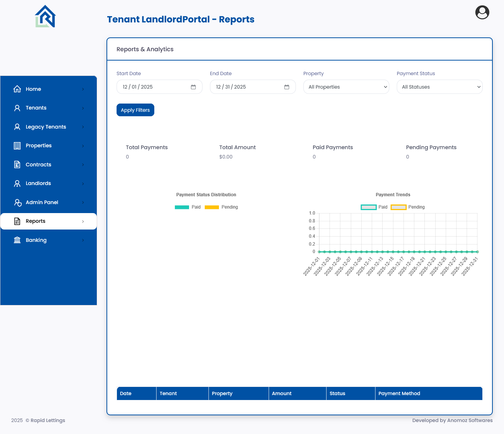This screenshot has width=504, height=434.
Task: Select the Landlords sidebar menu item
Action: (38, 183)
